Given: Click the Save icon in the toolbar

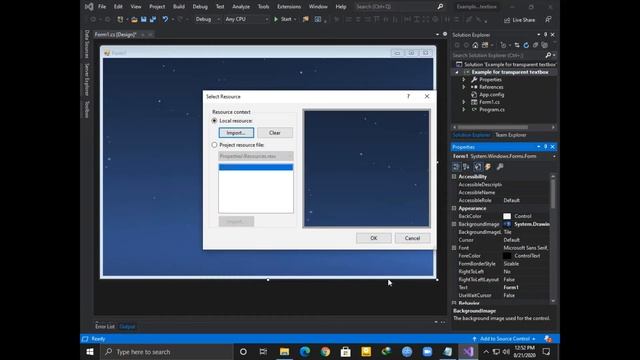Looking at the screenshot, I should point(144,19).
